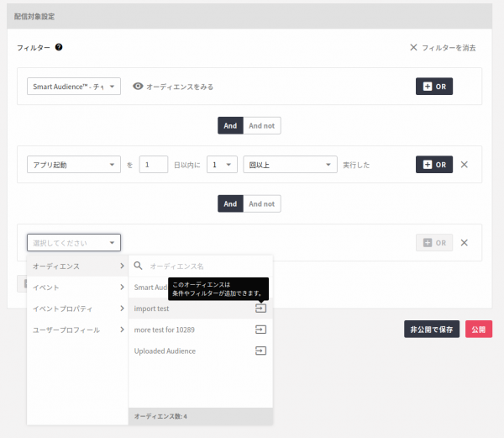Click the filter help question mark icon
This screenshot has width=504, height=438.
coord(59,47)
